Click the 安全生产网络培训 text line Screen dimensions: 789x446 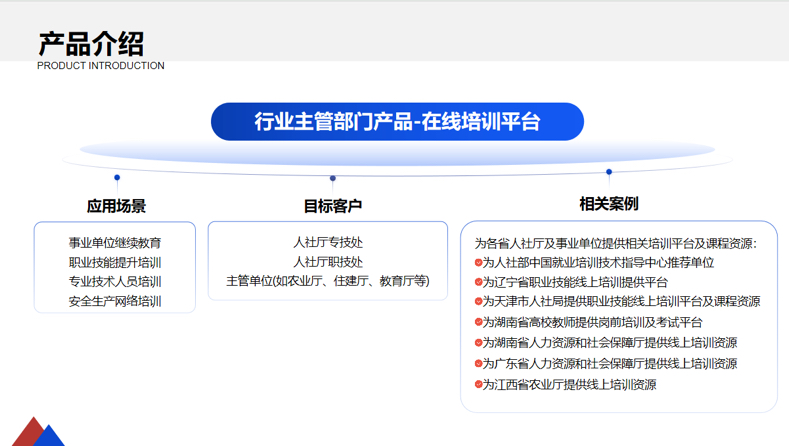(115, 301)
